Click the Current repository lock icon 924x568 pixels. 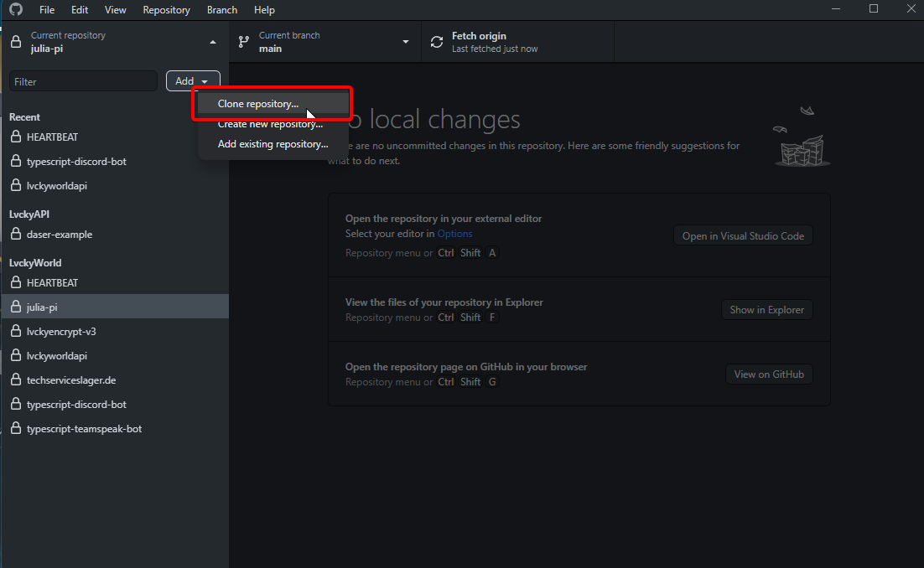[15, 42]
